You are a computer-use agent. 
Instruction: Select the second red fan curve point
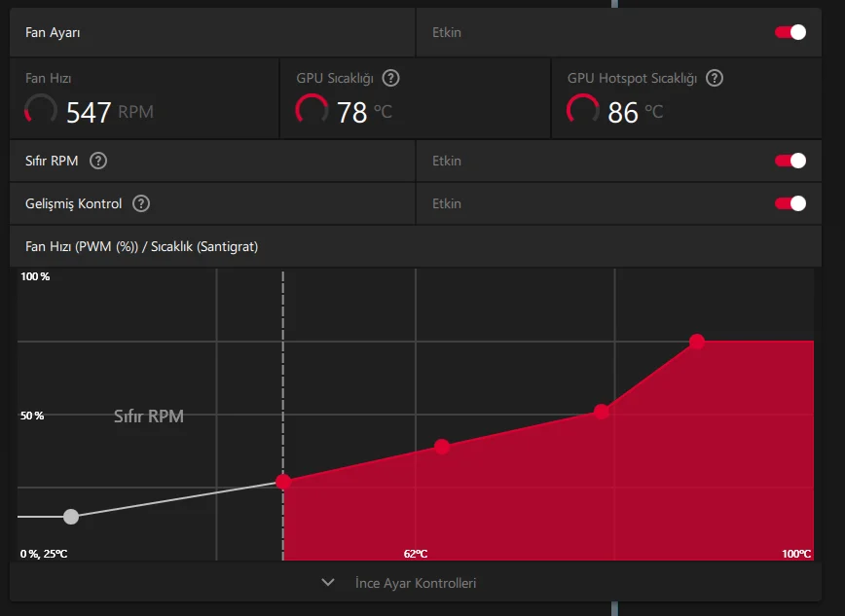(x=442, y=447)
